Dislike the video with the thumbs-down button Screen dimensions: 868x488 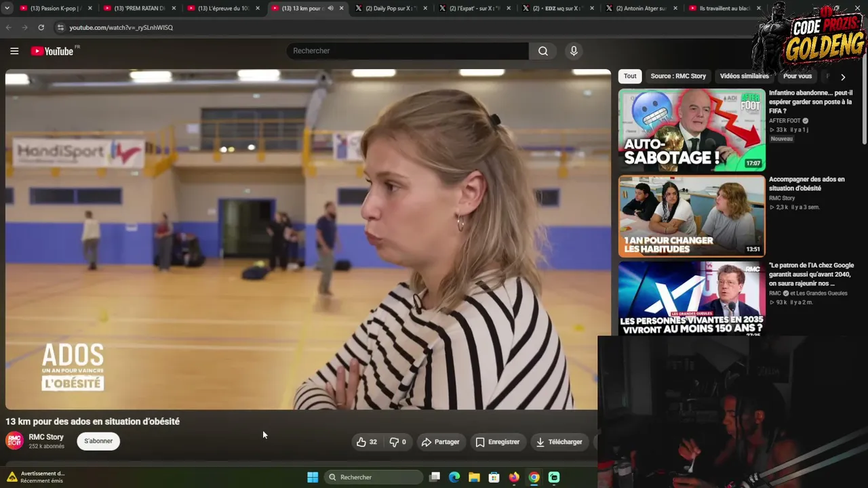[397, 442]
